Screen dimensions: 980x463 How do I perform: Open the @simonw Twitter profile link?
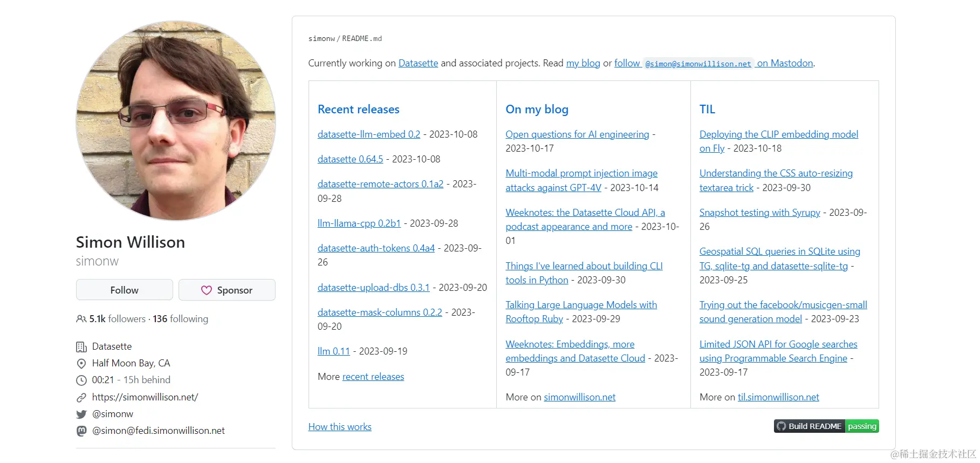(x=113, y=414)
